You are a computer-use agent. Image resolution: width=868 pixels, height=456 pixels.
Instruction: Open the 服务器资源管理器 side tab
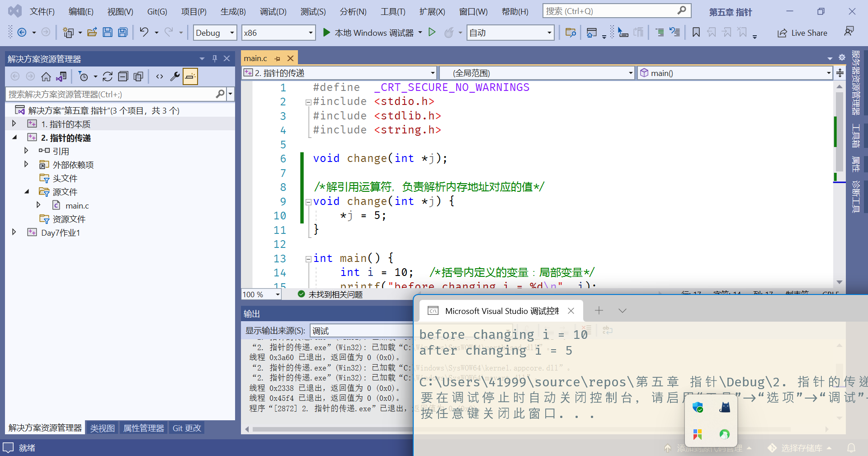coord(856,82)
